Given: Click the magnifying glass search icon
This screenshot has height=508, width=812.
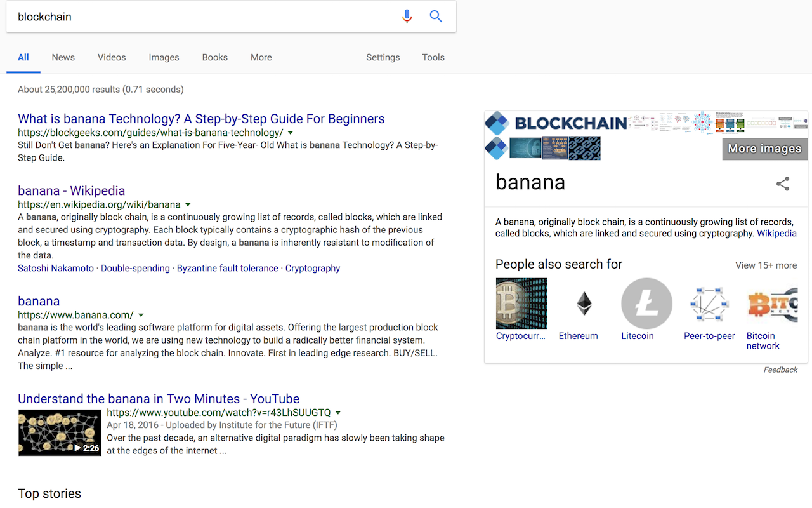Looking at the screenshot, I should (436, 16).
